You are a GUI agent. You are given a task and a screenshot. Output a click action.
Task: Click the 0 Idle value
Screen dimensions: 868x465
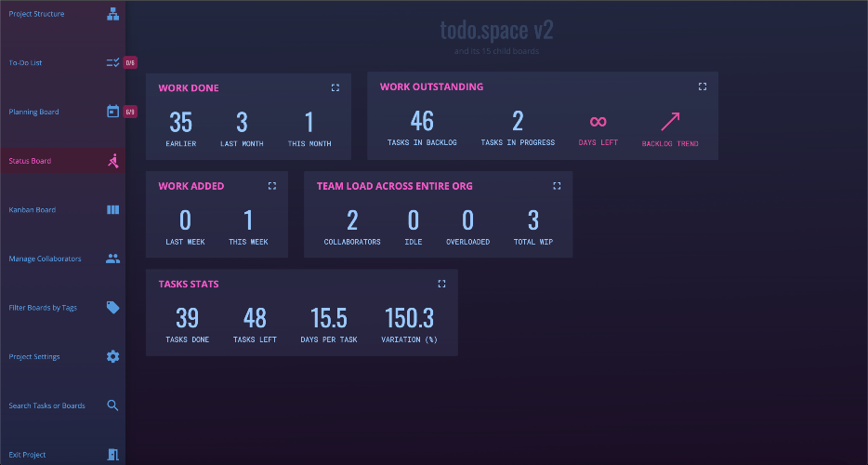point(413,220)
